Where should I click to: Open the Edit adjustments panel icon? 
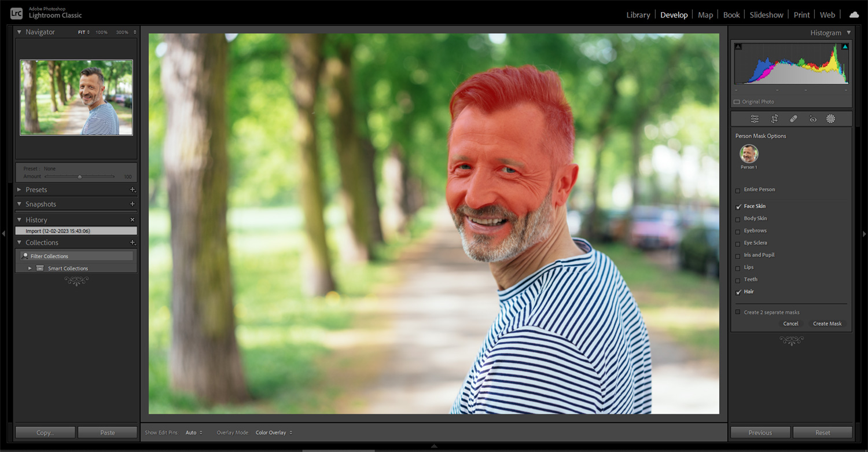pos(755,119)
